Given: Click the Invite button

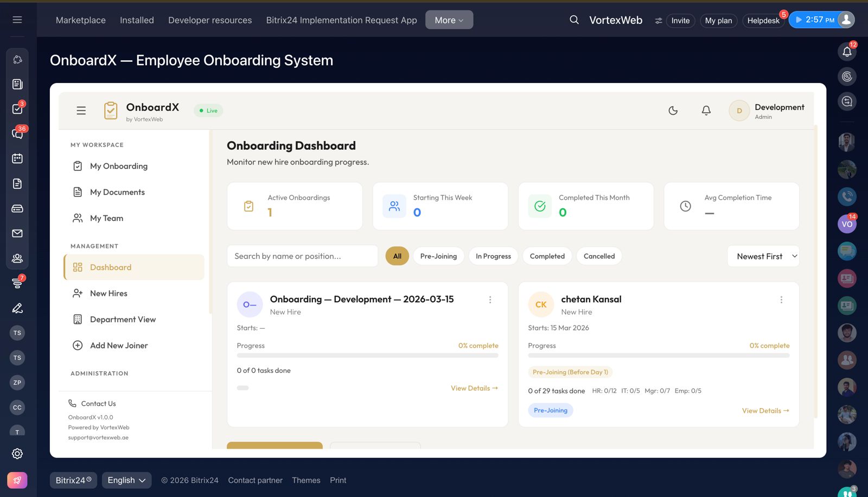Looking at the screenshot, I should pyautogui.click(x=680, y=21).
